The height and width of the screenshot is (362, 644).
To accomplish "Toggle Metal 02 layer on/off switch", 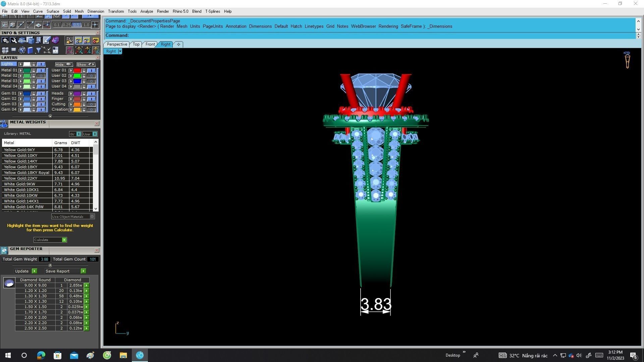I will [x=41, y=76].
